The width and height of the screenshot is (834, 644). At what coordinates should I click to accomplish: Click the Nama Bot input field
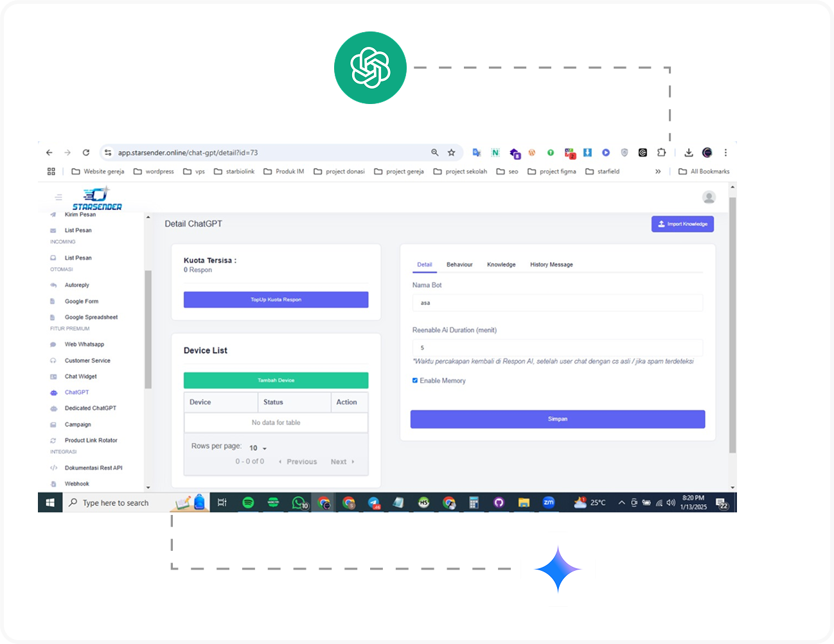tap(557, 303)
